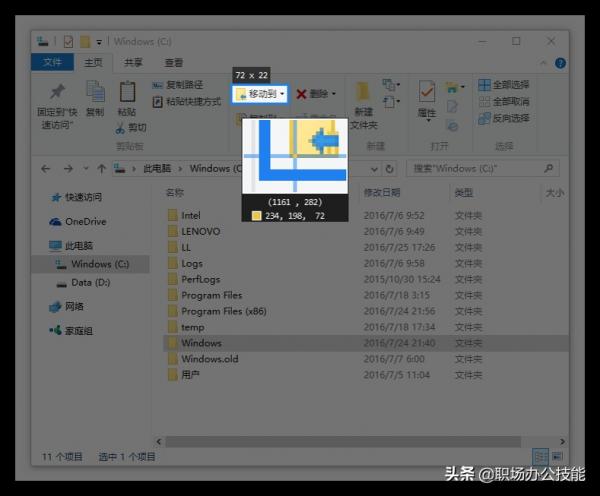Click New folder (新建文件夹) icon
This screenshot has height=496, width=600.
click(x=362, y=92)
